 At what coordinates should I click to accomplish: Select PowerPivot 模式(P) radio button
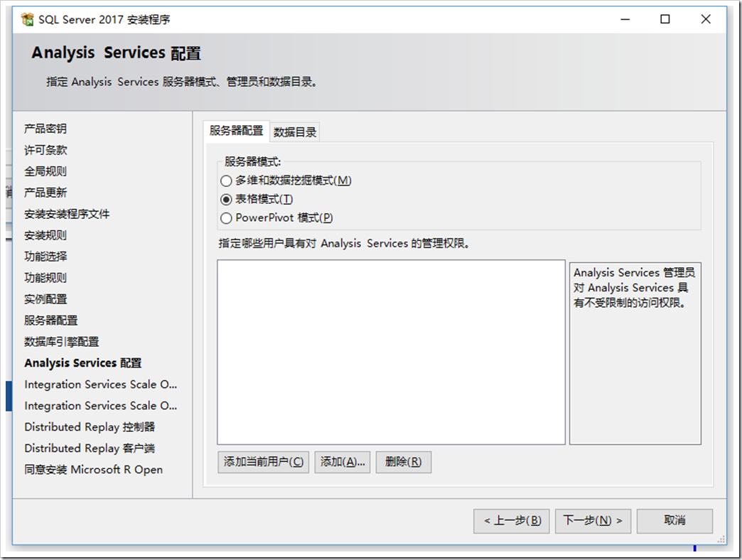(x=226, y=218)
